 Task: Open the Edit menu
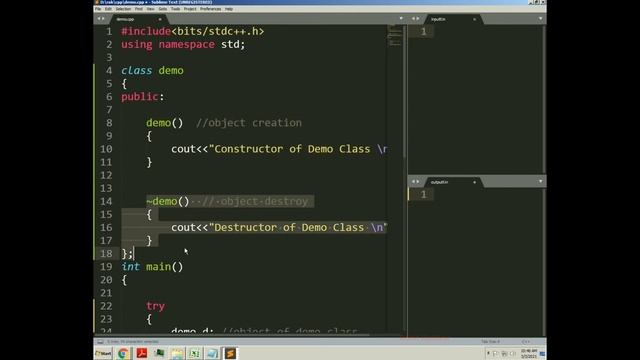point(108,9)
